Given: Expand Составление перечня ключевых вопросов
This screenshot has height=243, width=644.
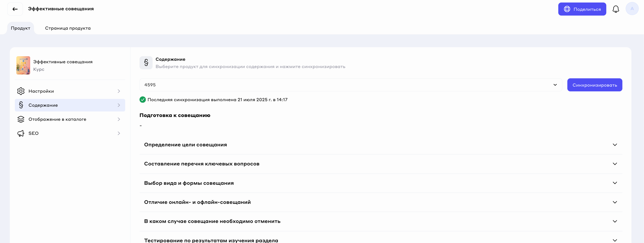Looking at the screenshot, I should pos(615,164).
